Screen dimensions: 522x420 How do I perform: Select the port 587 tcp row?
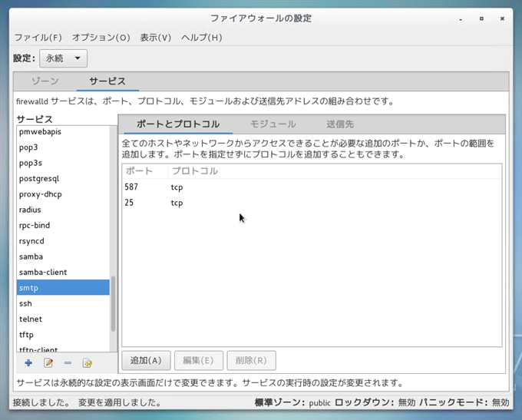tap(312, 187)
